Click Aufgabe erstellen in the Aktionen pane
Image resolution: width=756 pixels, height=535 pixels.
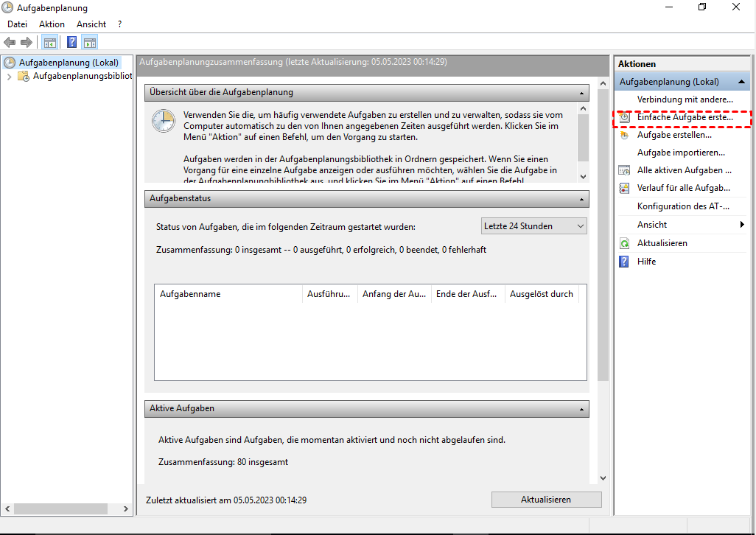coord(673,136)
